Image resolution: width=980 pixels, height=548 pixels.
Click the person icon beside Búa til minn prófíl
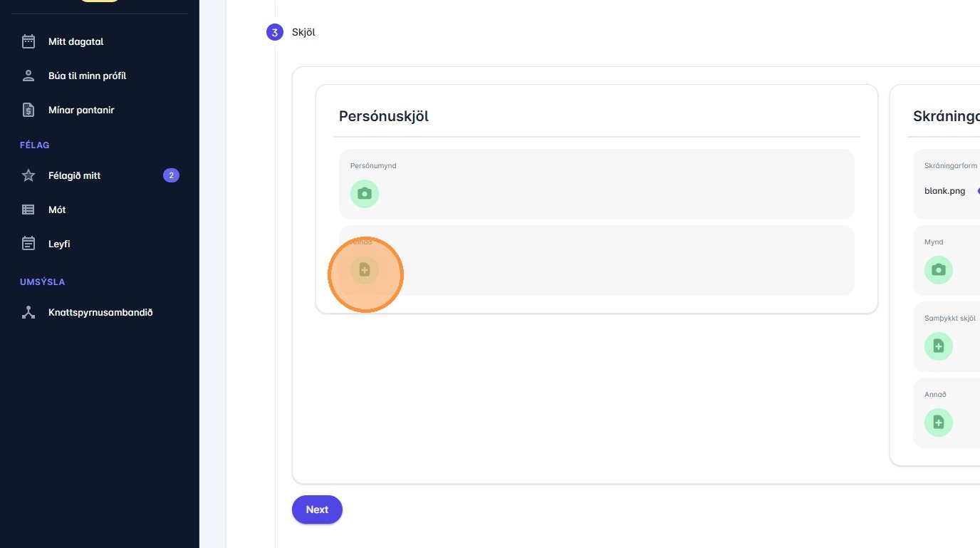28,76
